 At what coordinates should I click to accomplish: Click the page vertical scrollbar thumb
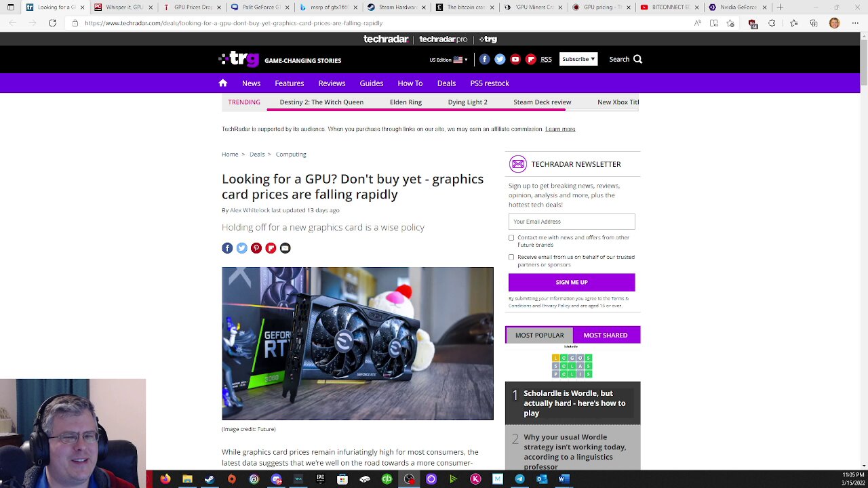coord(863,61)
